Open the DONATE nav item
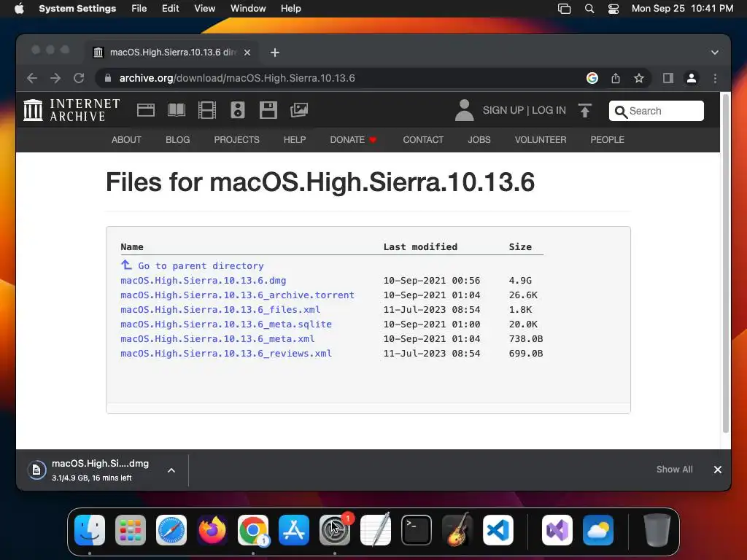747x560 pixels. tap(354, 139)
